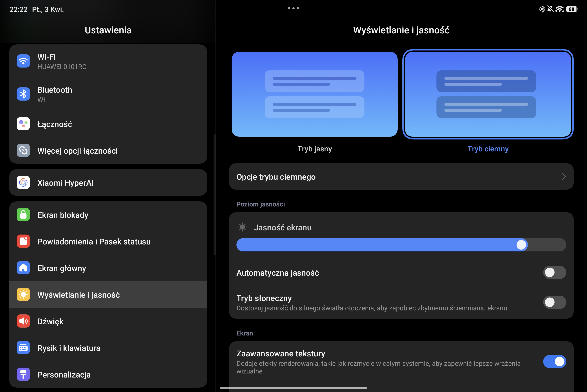Viewport: 587px width, 392px height.
Task: Tap the Rysik i klawiatura keyboard icon
Action: pyautogui.click(x=23, y=348)
